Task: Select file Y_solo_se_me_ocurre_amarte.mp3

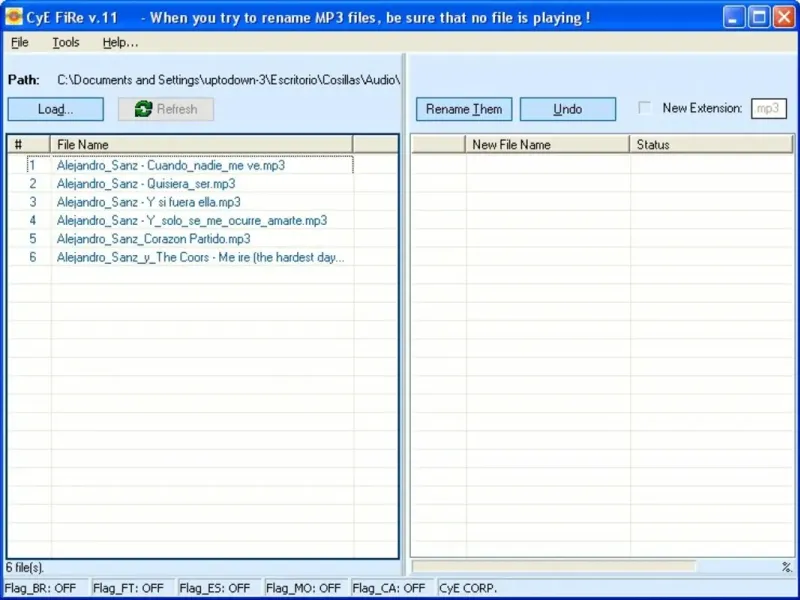Action: click(192, 220)
